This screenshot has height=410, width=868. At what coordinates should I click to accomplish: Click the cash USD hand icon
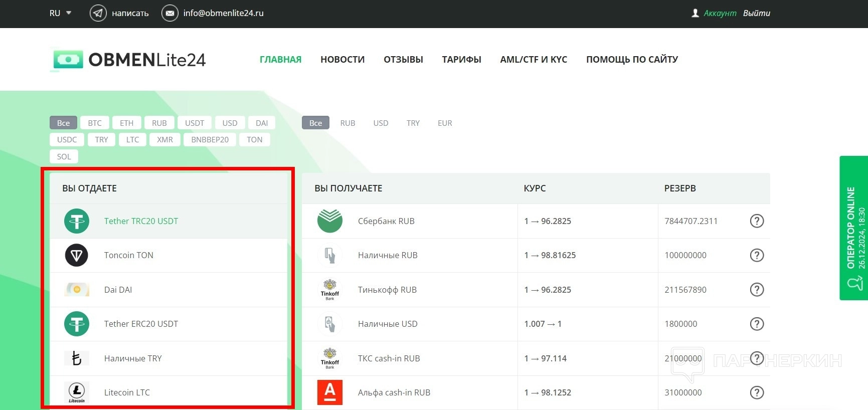click(x=330, y=324)
